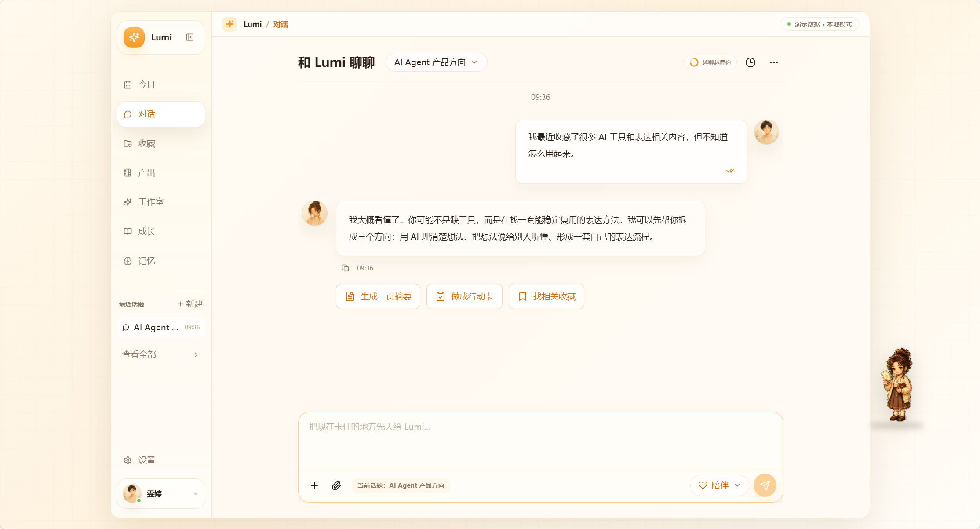Screen dimensions: 980x529
Task: Open 工作室 from the sidebar
Action: [161, 202]
